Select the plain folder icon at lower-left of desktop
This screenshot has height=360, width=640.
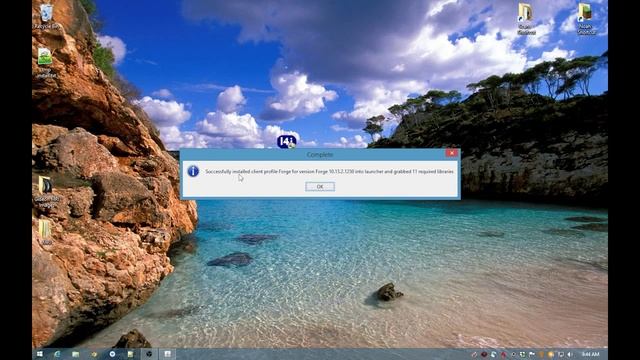(x=46, y=232)
